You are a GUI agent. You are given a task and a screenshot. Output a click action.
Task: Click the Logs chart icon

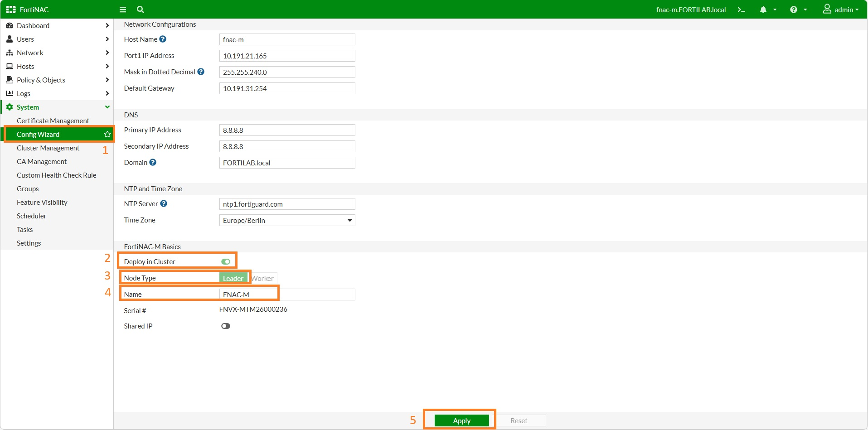[10, 93]
